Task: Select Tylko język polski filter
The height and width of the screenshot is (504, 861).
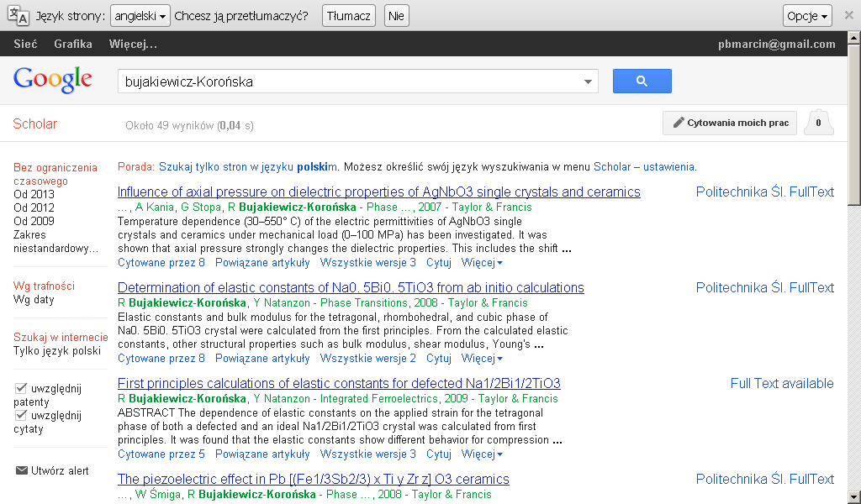Action: click(x=57, y=351)
